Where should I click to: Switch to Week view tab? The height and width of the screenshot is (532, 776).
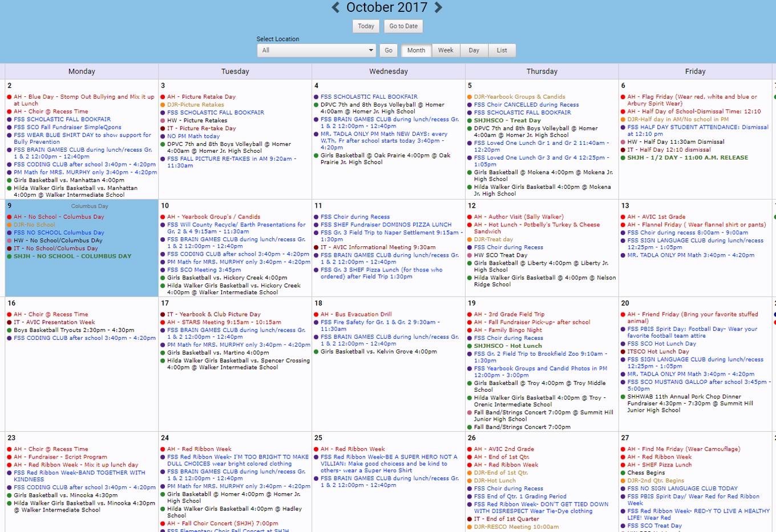[x=446, y=50]
